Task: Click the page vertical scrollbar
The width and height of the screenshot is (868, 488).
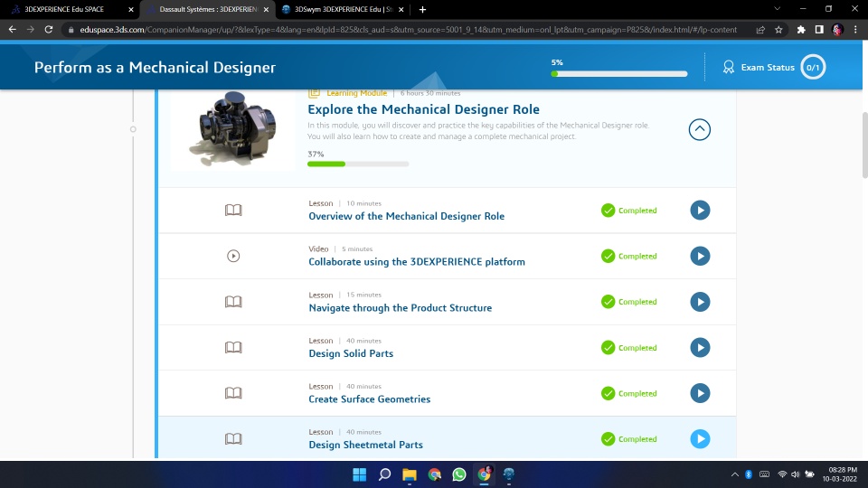Action: pyautogui.click(x=864, y=145)
